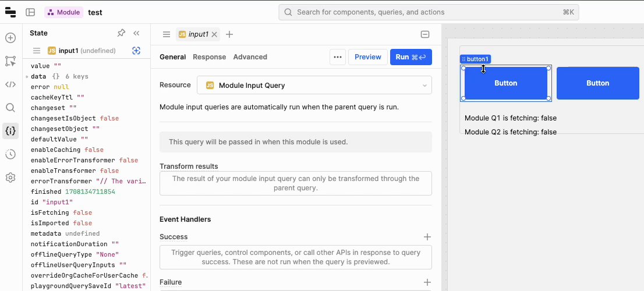Add a Success event handler
Screen dimensions: 644x291
[x=427, y=237]
